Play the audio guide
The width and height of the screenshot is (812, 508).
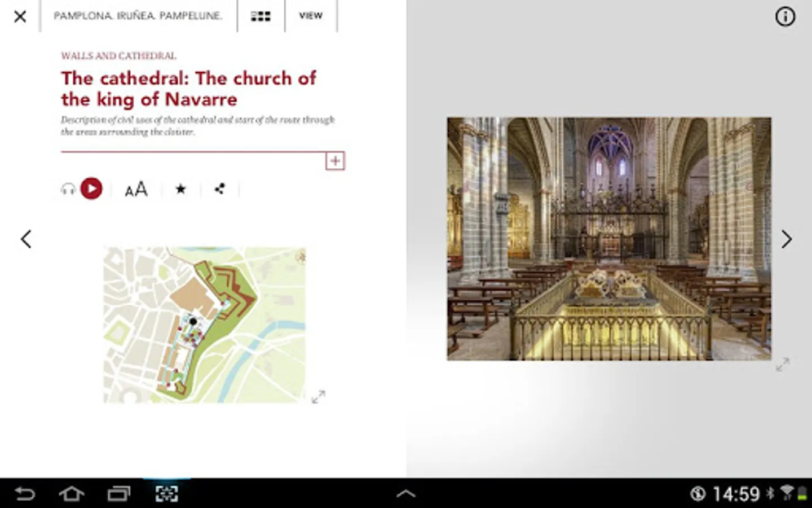pos(91,189)
